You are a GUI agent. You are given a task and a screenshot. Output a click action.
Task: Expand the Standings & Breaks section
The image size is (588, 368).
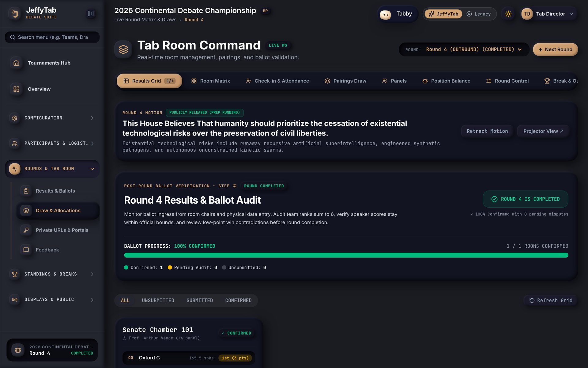[52, 274]
